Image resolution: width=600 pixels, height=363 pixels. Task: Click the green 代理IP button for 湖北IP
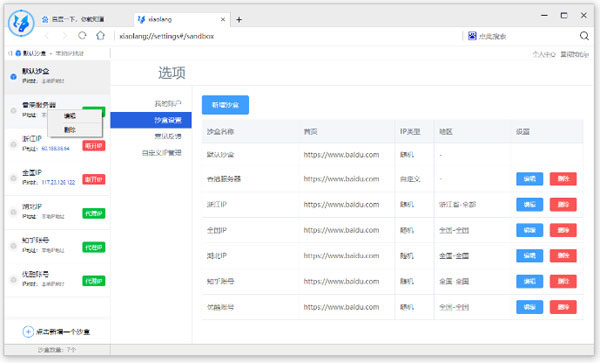[x=94, y=213]
